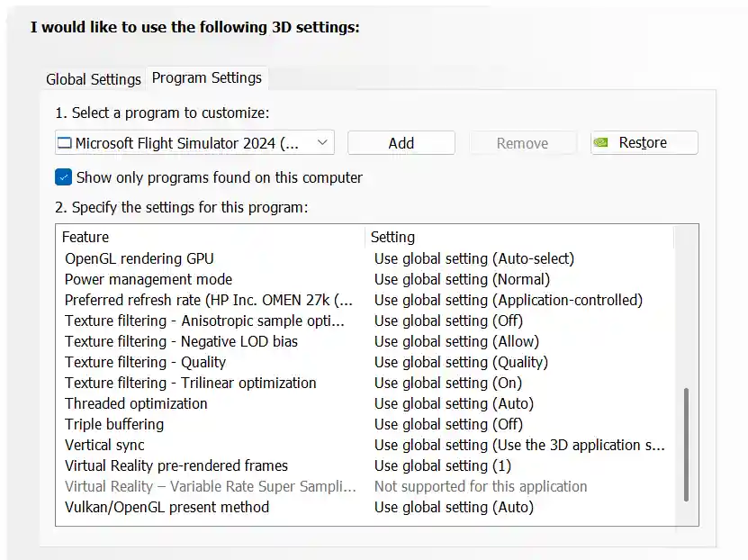
Task: Switch to the Global Settings tab
Action: (94, 78)
